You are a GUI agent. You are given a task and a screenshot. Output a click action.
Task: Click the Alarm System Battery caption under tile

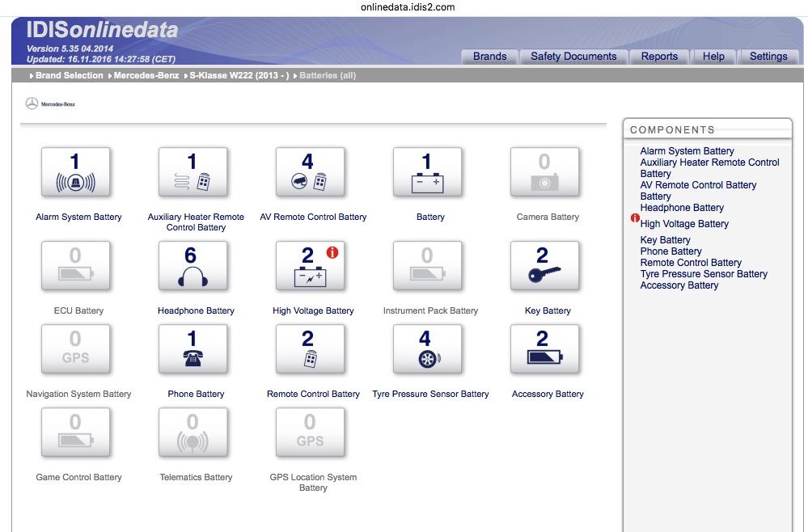(x=78, y=217)
